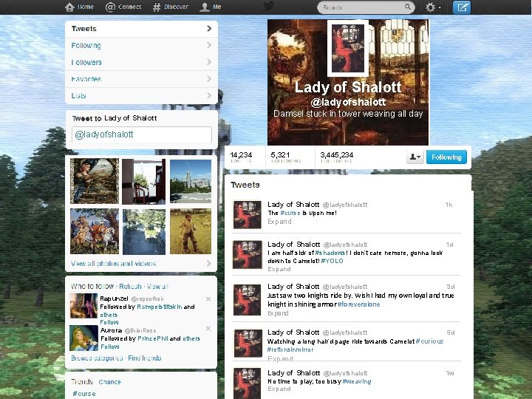Click chevron beside View all photos
Viewport: 532px width, 399px height.
pos(208,263)
